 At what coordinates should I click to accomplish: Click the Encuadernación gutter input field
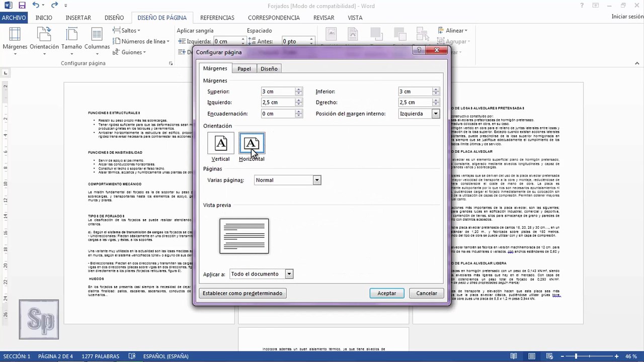click(278, 114)
